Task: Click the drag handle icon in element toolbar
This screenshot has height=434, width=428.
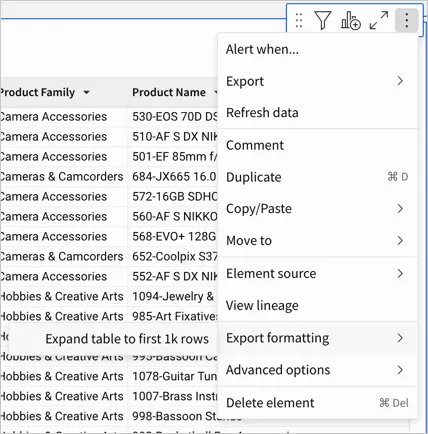Action: coord(299,20)
